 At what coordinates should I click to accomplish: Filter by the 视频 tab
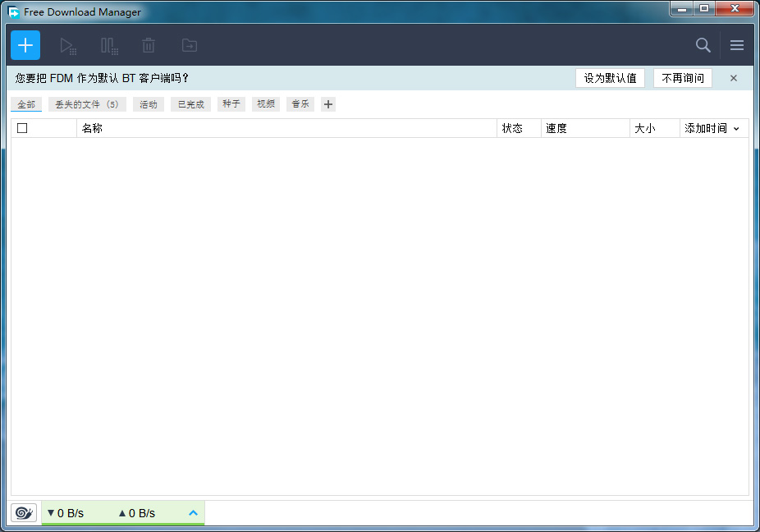(266, 104)
